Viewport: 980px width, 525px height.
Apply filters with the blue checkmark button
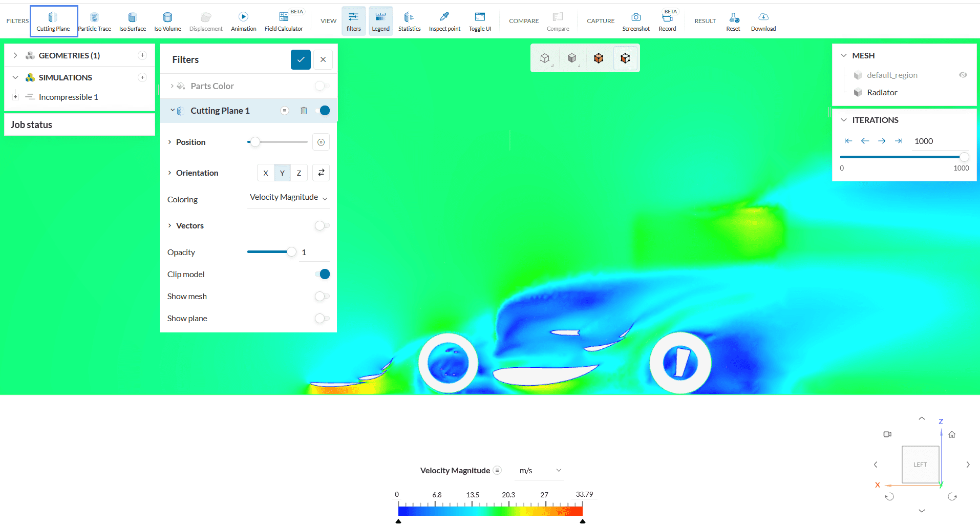click(301, 59)
